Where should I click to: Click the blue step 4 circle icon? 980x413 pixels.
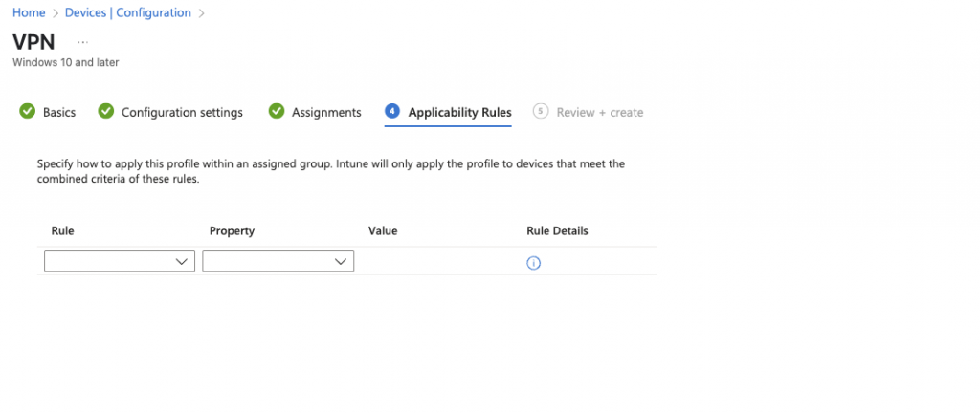click(x=391, y=111)
